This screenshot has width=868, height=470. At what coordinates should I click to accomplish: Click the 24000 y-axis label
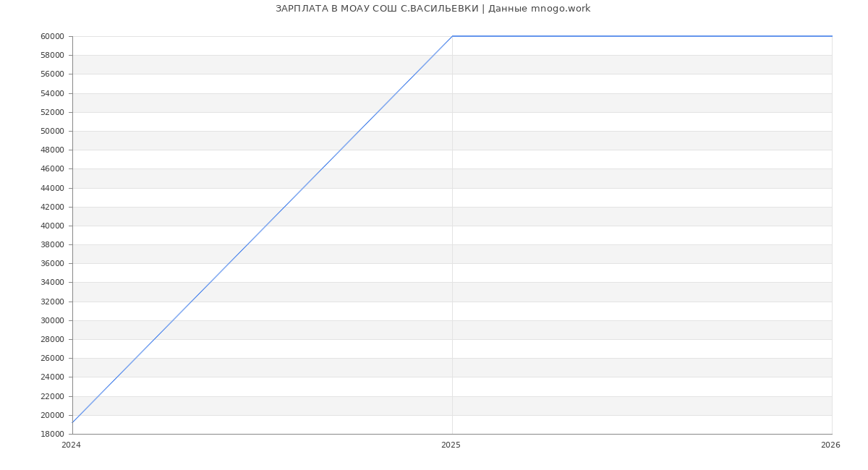click(52, 377)
